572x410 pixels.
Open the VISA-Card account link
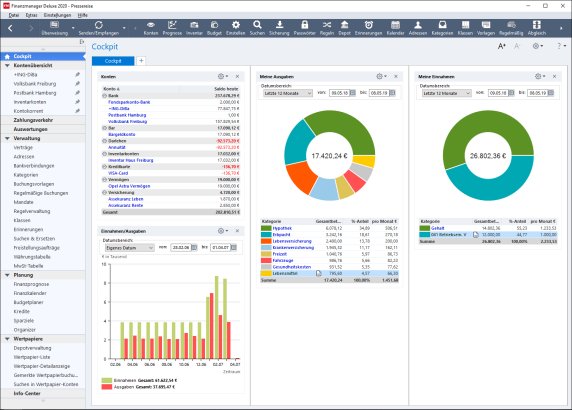tap(118, 173)
